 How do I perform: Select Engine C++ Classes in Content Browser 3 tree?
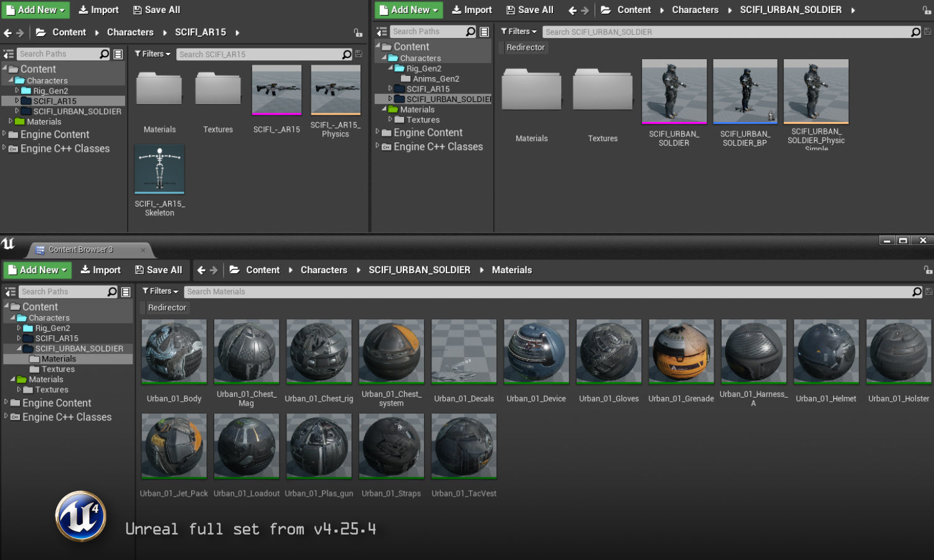pos(67,417)
